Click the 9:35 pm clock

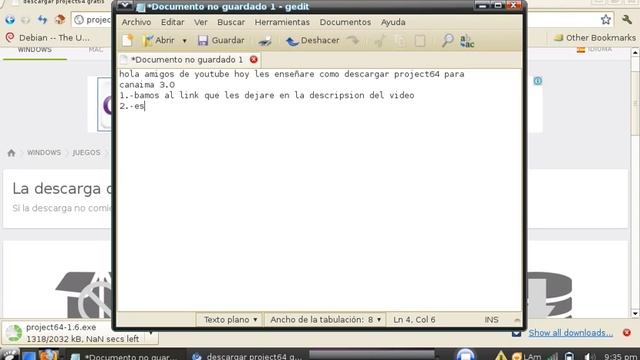point(620,356)
